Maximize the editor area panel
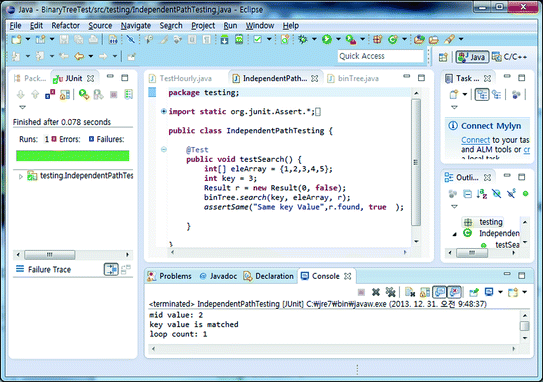This screenshot has height=382, width=543. 421,78
